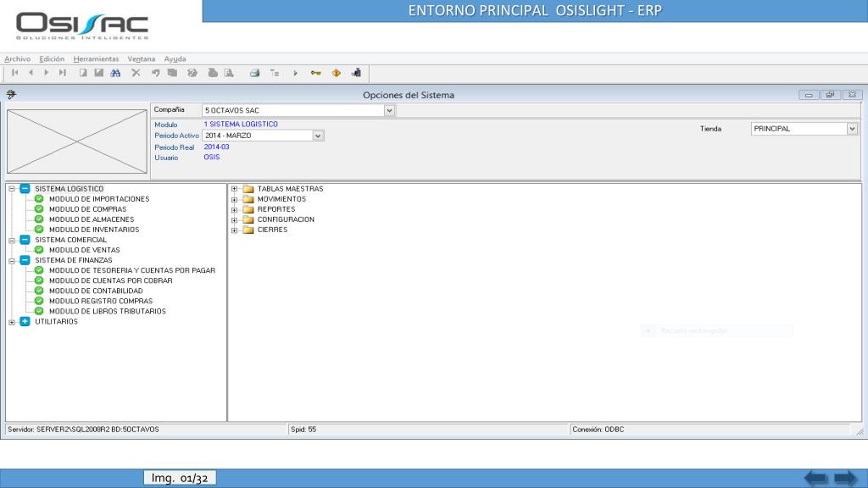Viewport: 868px width, 488px height.
Task: Open the Compañia dropdown
Action: click(x=389, y=111)
